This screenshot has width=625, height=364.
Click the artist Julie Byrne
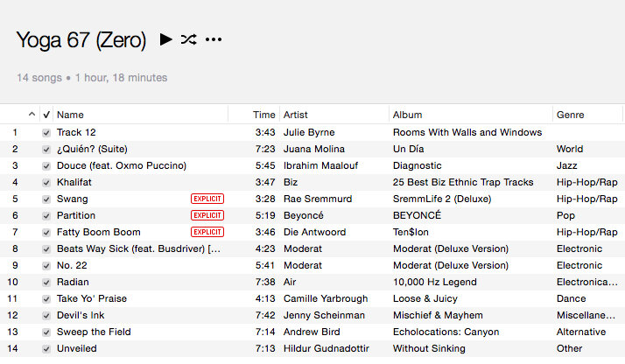click(309, 132)
